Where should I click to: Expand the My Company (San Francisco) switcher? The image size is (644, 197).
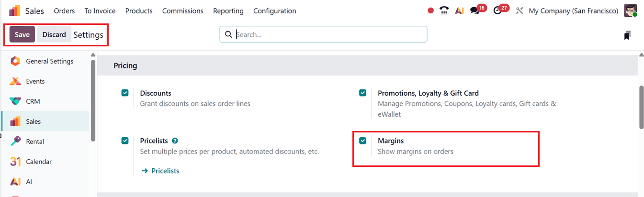[x=573, y=11]
